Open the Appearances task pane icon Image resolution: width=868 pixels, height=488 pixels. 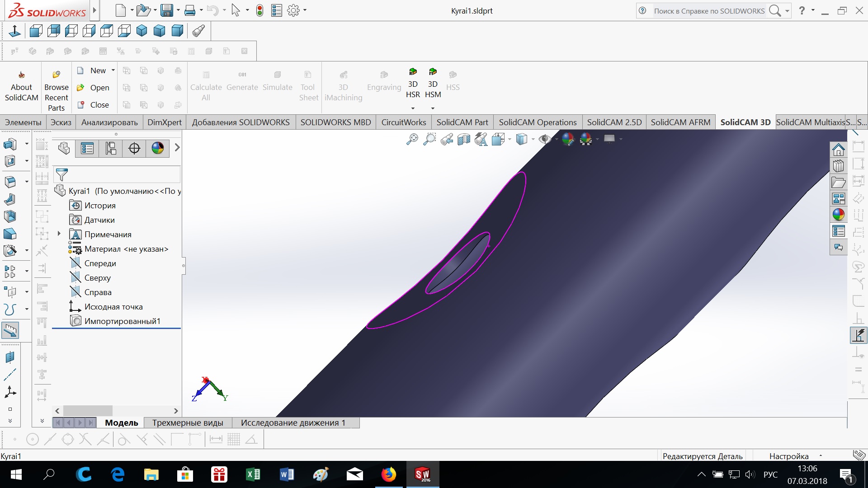(x=839, y=215)
